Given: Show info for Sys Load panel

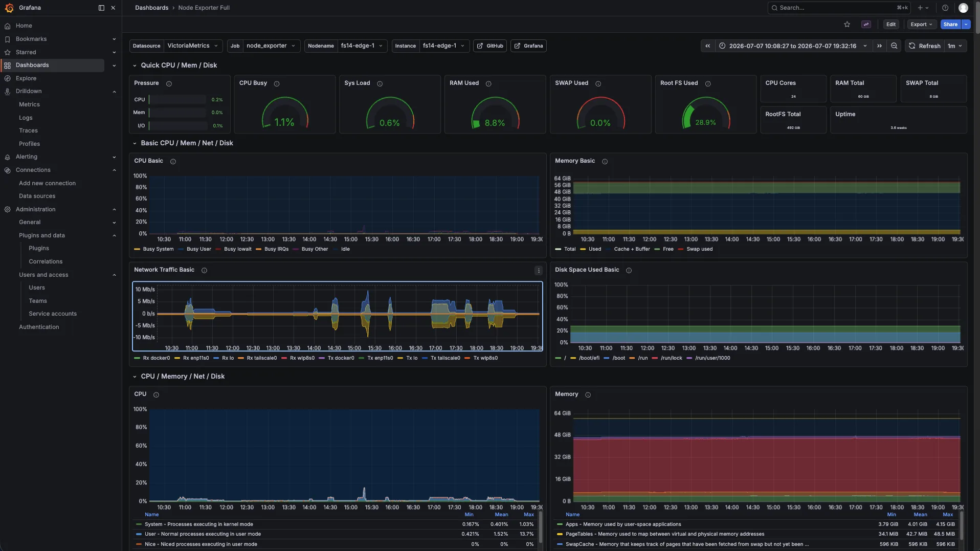Looking at the screenshot, I should click(x=380, y=84).
